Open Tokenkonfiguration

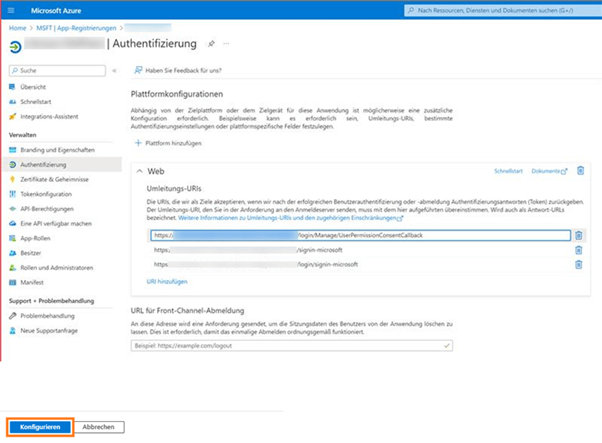46,194
